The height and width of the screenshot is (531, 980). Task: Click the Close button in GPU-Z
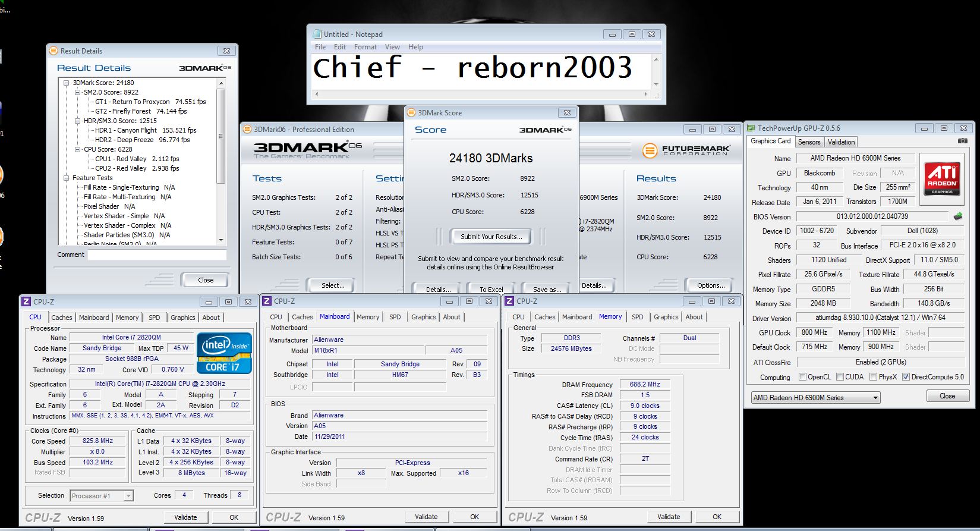pyautogui.click(x=947, y=396)
